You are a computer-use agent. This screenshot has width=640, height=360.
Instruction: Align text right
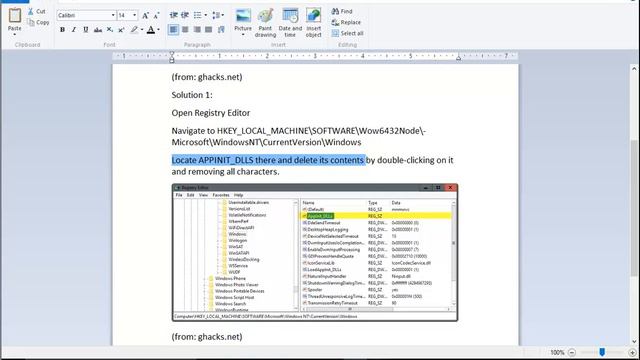[x=197, y=29]
